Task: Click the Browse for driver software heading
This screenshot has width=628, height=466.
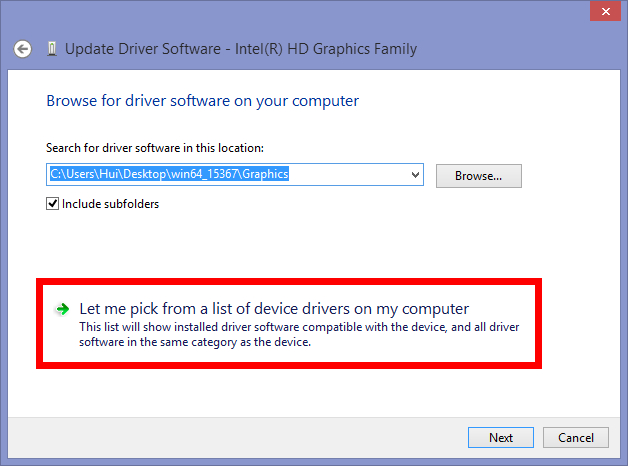Action: tap(202, 101)
